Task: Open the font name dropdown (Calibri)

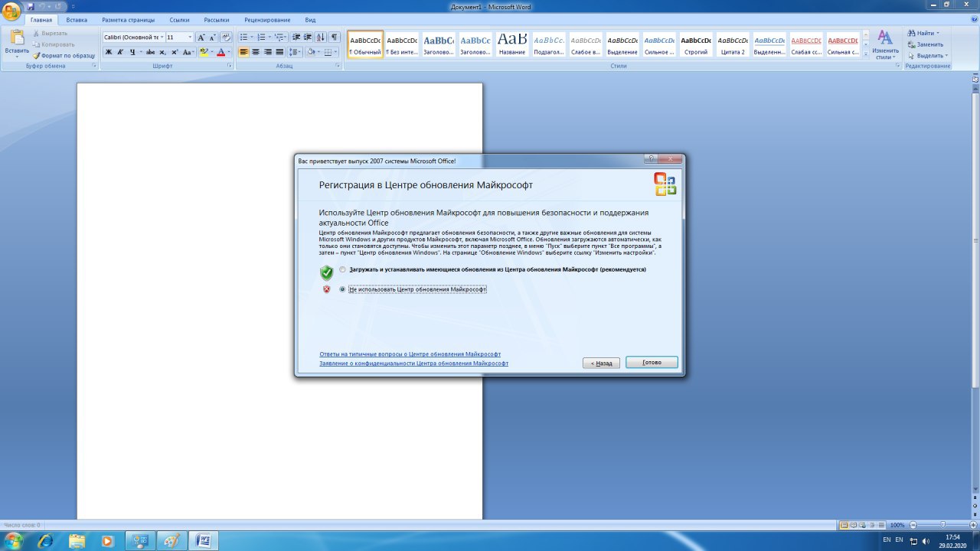Action: click(x=162, y=37)
